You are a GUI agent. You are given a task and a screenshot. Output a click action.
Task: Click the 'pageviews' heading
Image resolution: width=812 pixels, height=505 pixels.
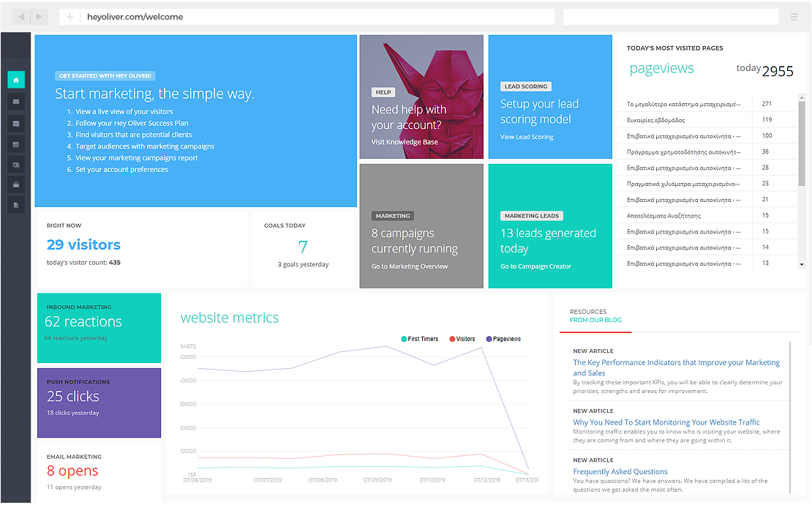tap(661, 69)
